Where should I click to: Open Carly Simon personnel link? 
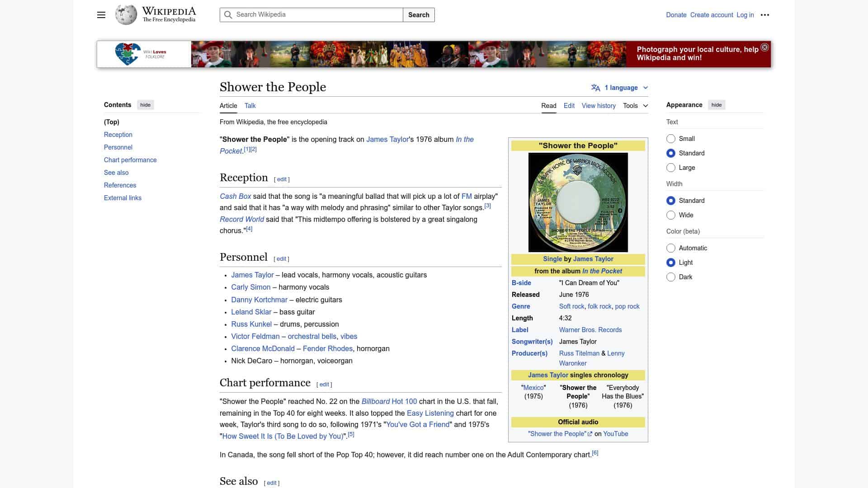[x=251, y=287]
